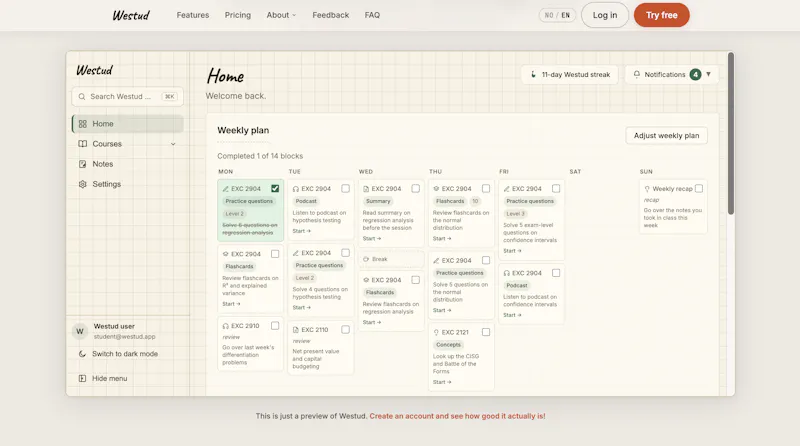Viewport: 800px width, 446px height.
Task: Uncheck the completed Monday Practice questions block
Action: (275, 188)
